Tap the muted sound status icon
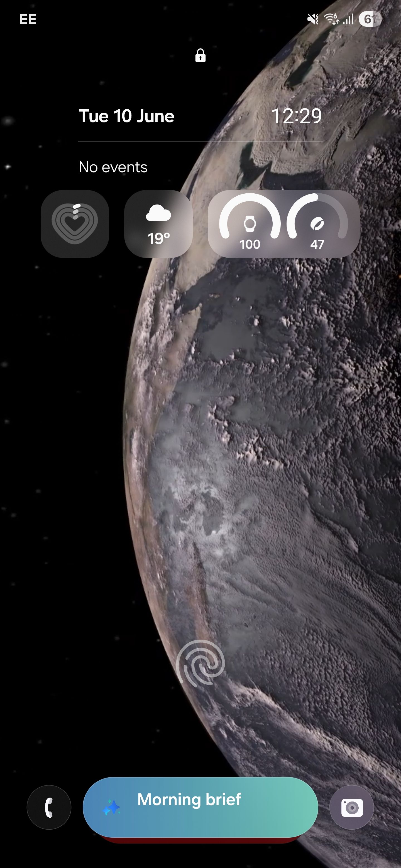The height and width of the screenshot is (868, 401). (313, 19)
